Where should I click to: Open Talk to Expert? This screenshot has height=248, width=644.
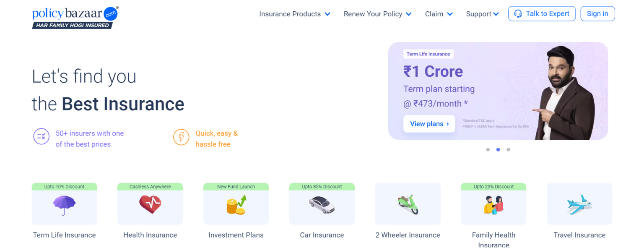click(x=542, y=13)
